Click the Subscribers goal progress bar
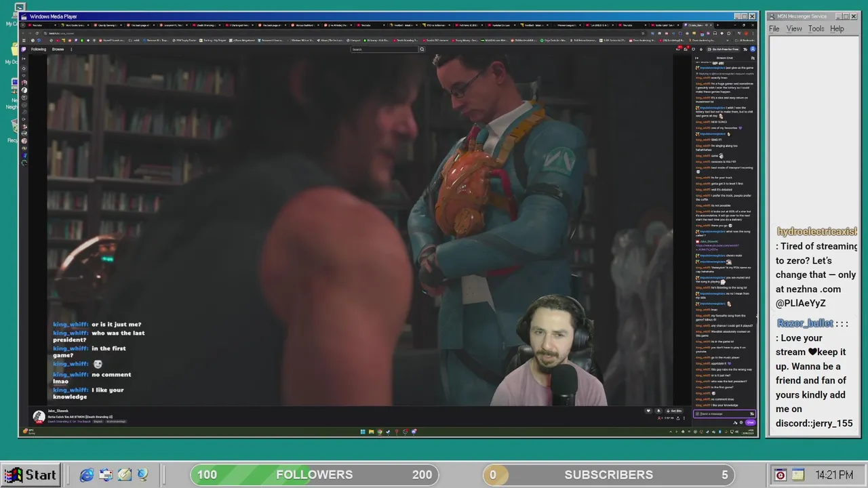The image size is (868, 488). pyautogui.click(x=609, y=474)
